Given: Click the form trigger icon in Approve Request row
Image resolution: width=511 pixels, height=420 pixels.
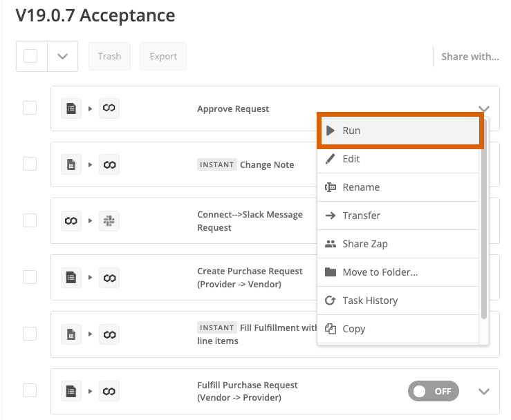Looking at the screenshot, I should [71, 108].
